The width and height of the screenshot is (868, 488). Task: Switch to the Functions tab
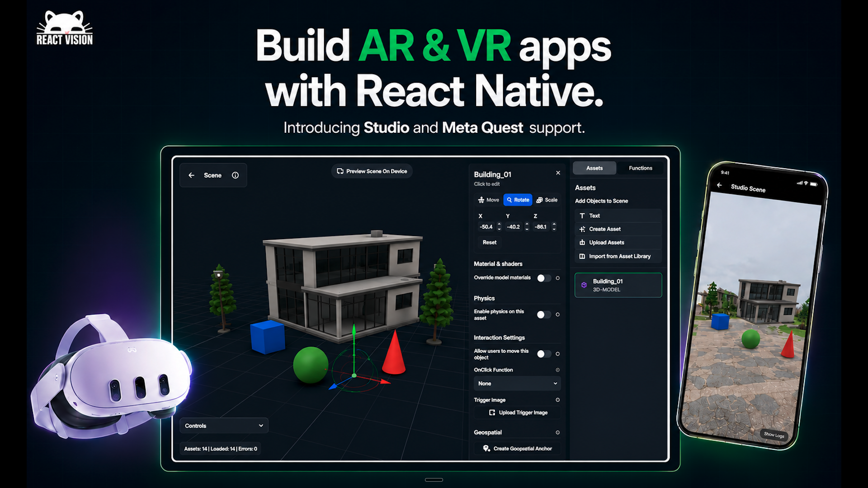[x=640, y=168]
